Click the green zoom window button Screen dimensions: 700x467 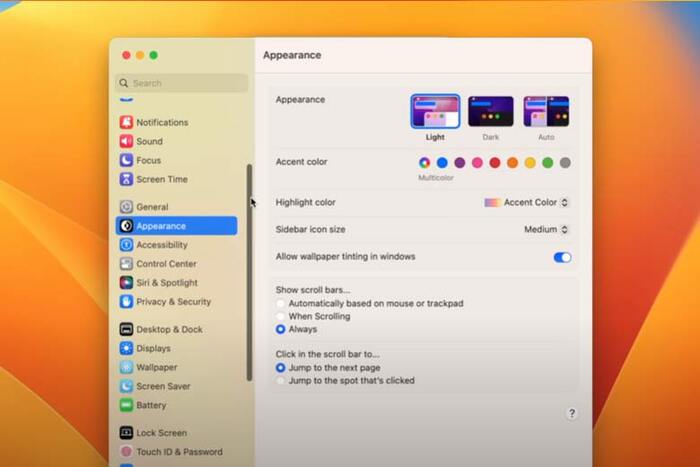[154, 55]
